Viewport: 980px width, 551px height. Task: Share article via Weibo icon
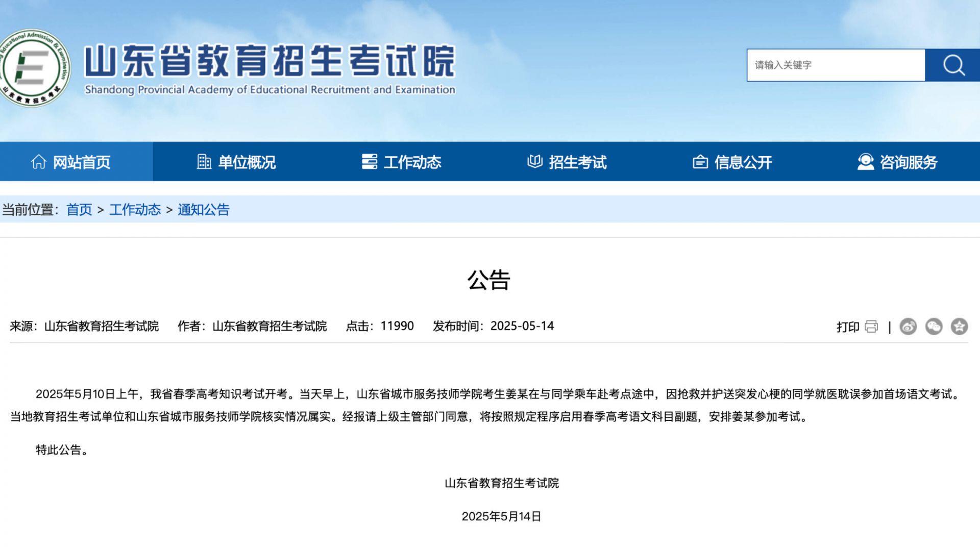coord(908,327)
